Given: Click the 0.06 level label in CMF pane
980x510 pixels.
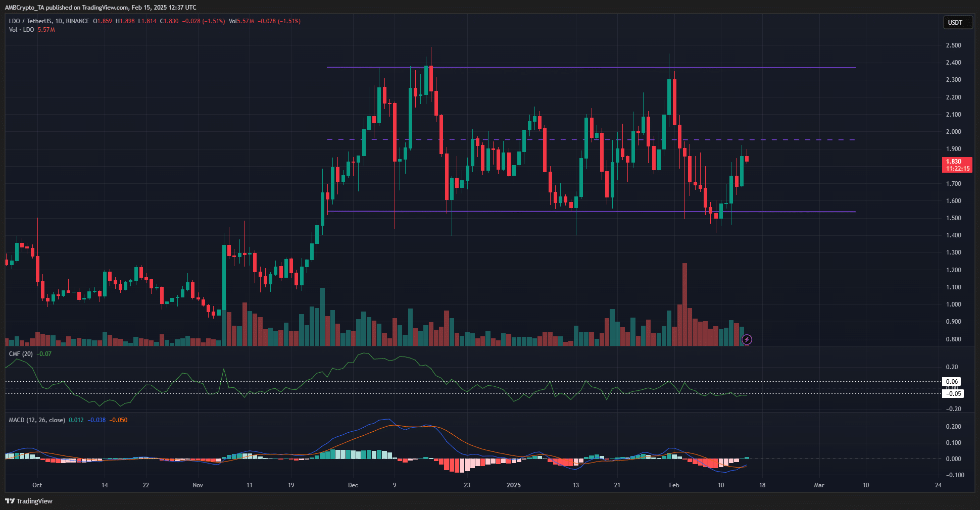Looking at the screenshot, I should point(952,382).
